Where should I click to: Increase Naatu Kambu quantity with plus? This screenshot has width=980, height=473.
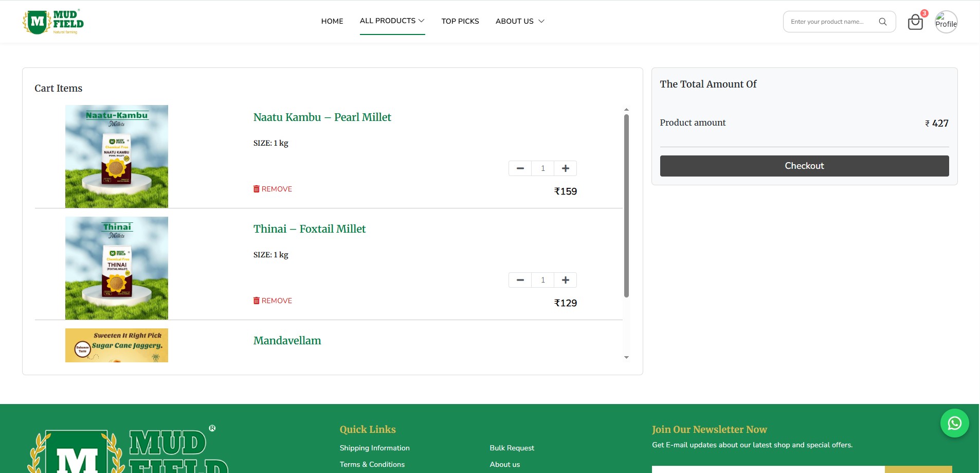click(566, 168)
